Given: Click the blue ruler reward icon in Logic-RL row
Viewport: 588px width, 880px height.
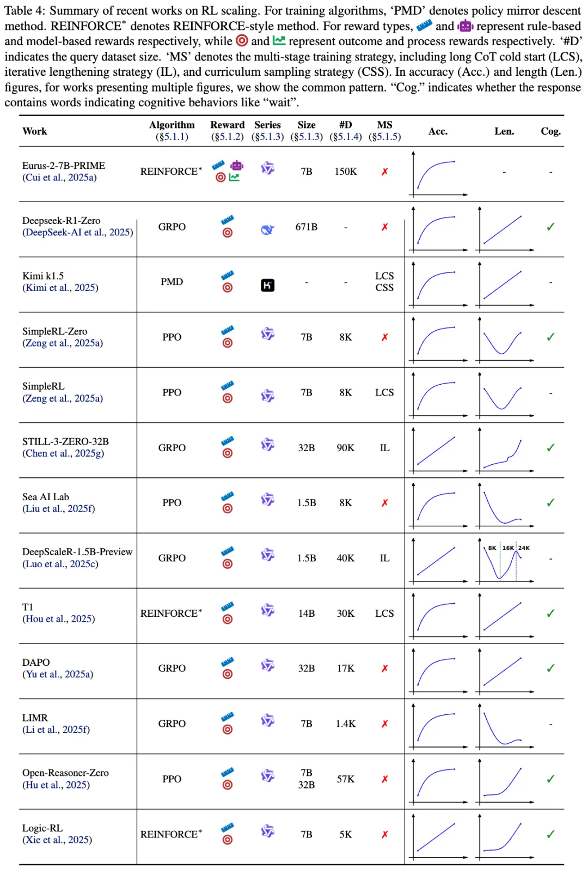Looking at the screenshot, I should click(228, 827).
